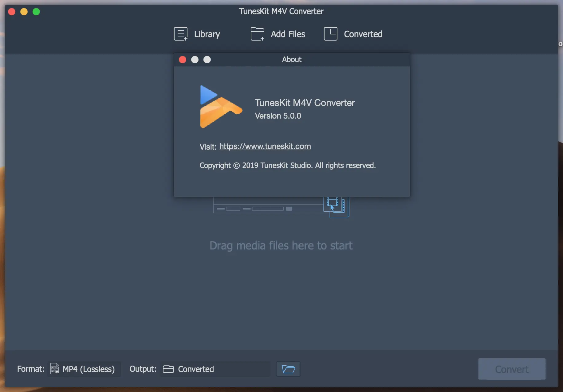Minimize the main TunesKit window

pyautogui.click(x=24, y=12)
